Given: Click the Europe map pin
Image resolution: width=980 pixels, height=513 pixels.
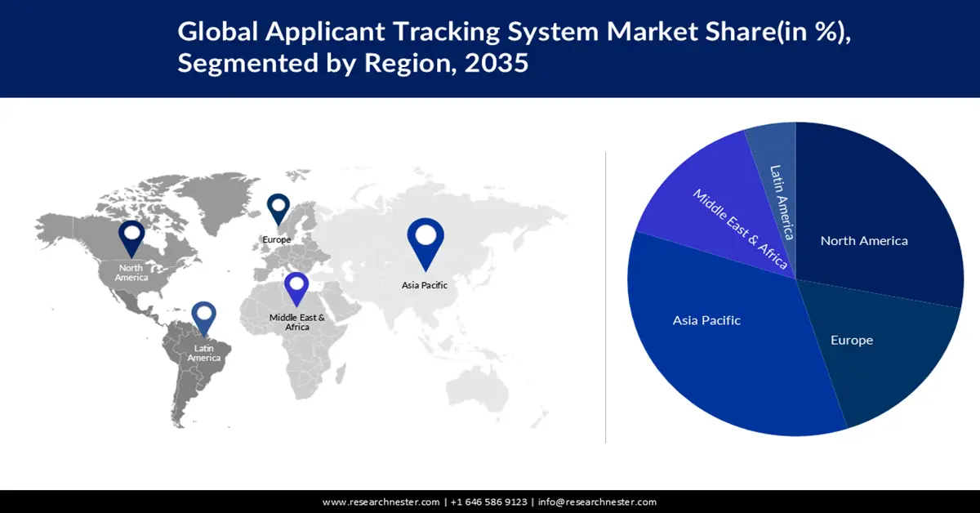Looking at the screenshot, I should pyautogui.click(x=278, y=209).
